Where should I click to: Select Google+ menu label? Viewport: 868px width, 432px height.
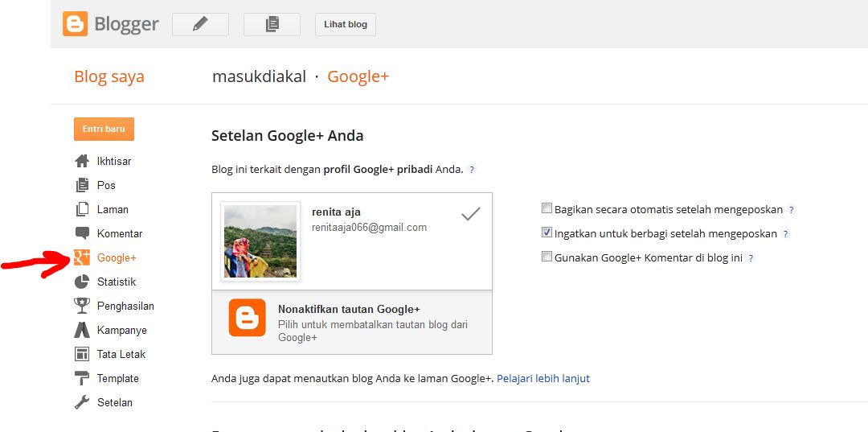117,257
